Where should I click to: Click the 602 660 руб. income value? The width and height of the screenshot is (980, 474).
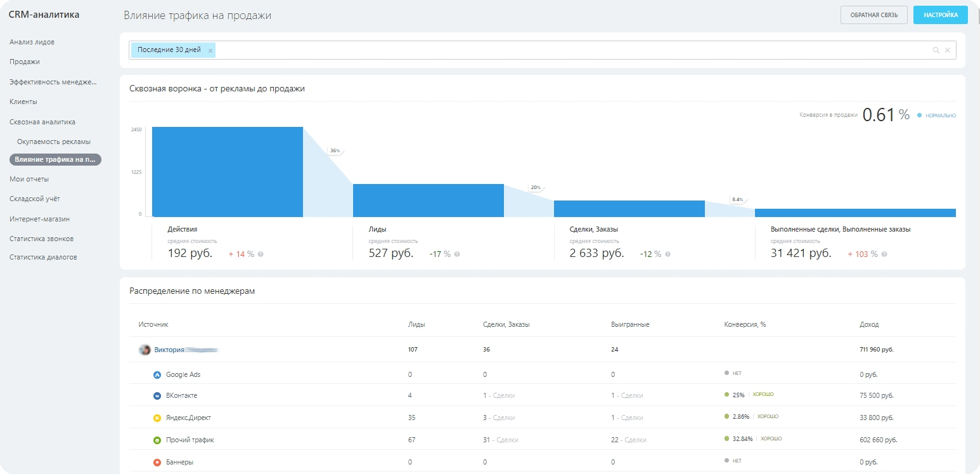[879, 440]
